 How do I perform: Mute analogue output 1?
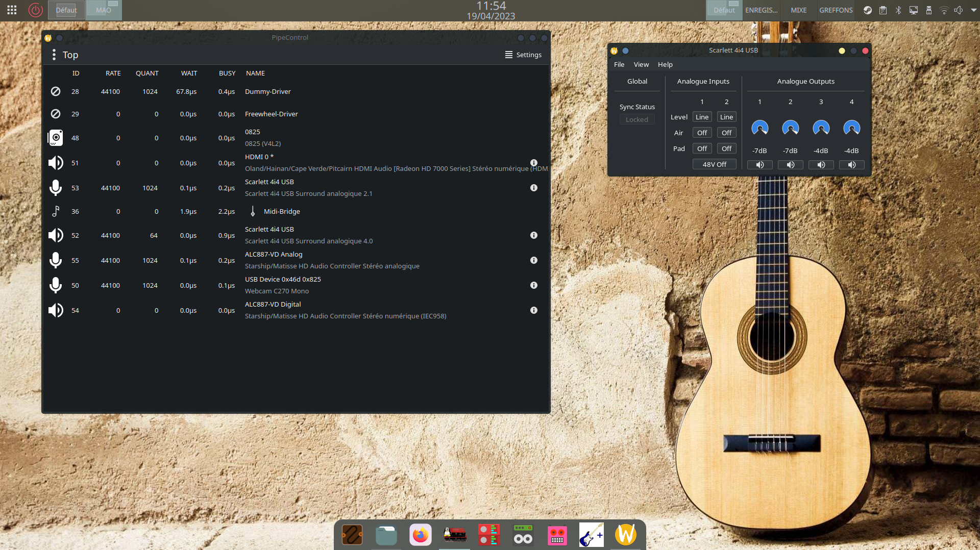(759, 165)
